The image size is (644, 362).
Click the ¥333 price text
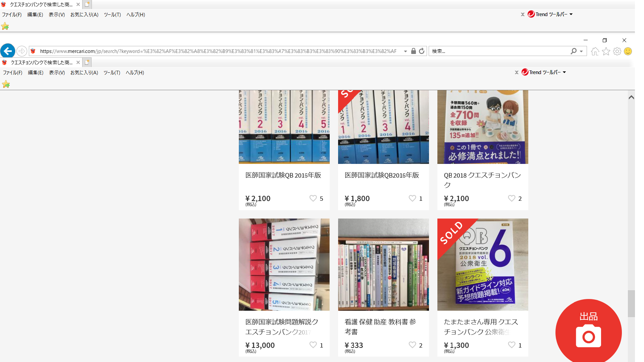point(354,345)
